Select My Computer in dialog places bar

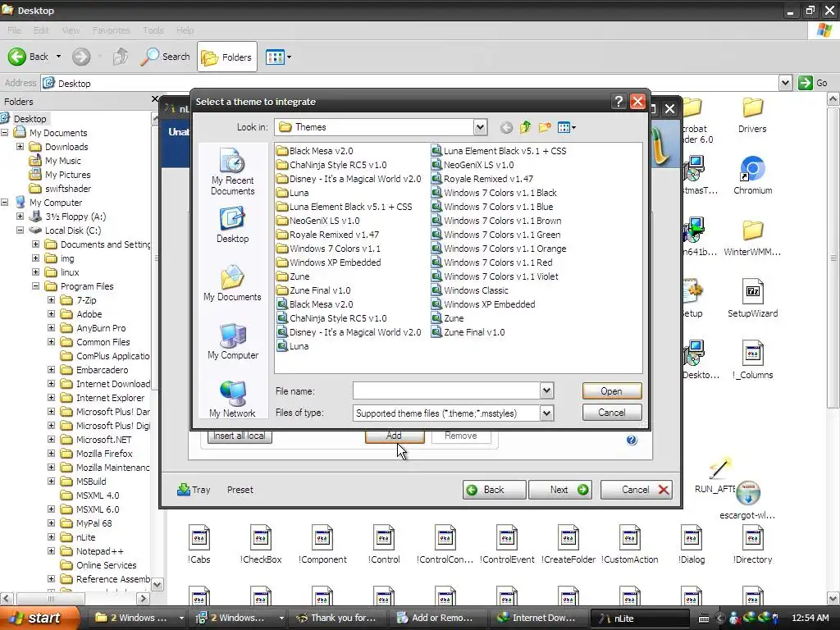coord(232,342)
